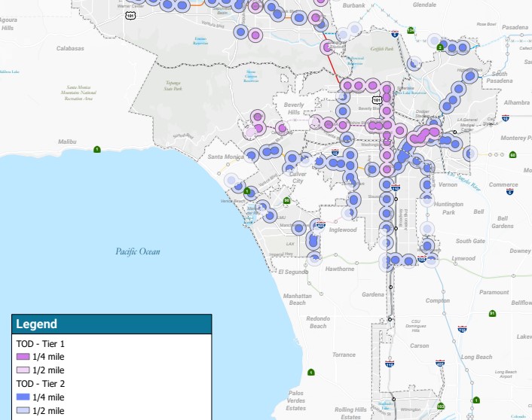Viewport: 532px width, 420px height.
Task: Select the Tier 2 quarter-mile blue swatch
Action: click(x=23, y=397)
